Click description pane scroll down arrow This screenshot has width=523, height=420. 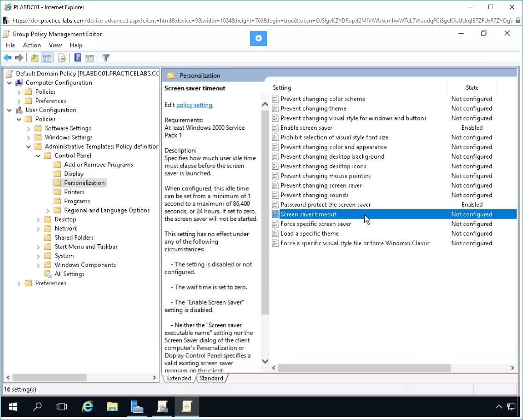point(265,361)
